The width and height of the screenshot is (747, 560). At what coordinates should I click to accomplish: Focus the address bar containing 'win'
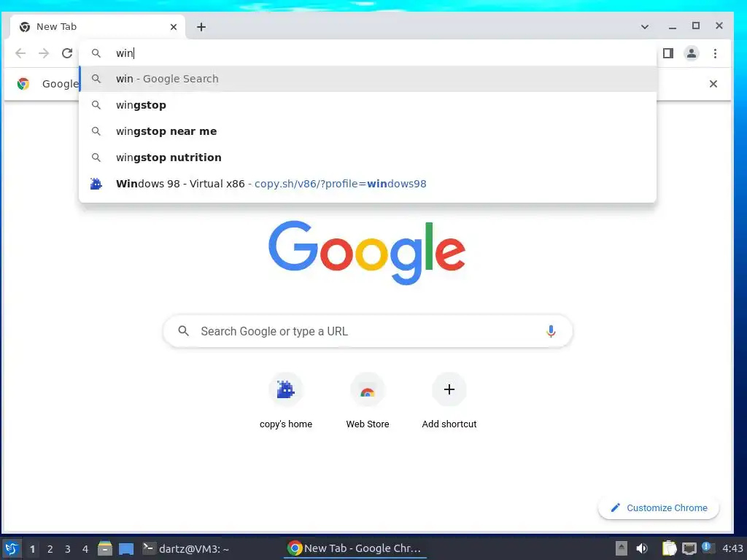(368, 52)
